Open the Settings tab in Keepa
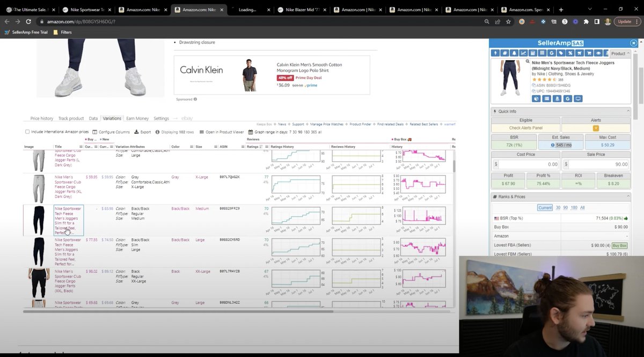This screenshot has height=357, width=644. pyautogui.click(x=162, y=118)
